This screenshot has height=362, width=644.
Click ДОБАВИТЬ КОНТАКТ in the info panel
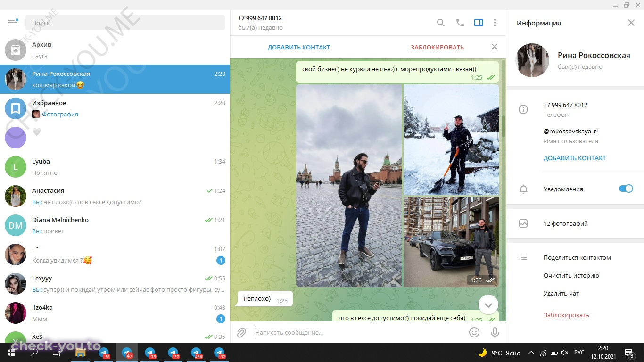575,158
